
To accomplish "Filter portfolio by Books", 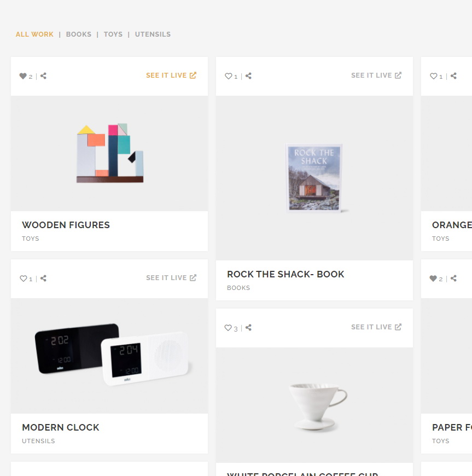I will coord(79,34).
